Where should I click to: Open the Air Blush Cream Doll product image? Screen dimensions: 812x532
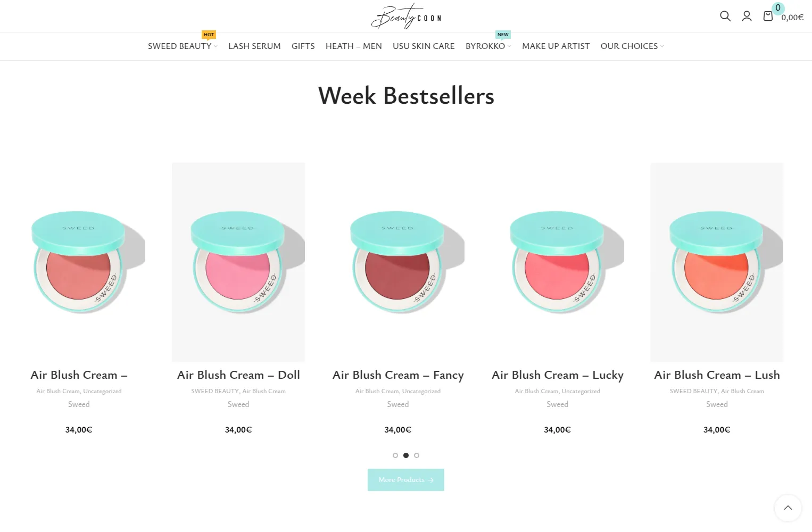pyautogui.click(x=238, y=262)
